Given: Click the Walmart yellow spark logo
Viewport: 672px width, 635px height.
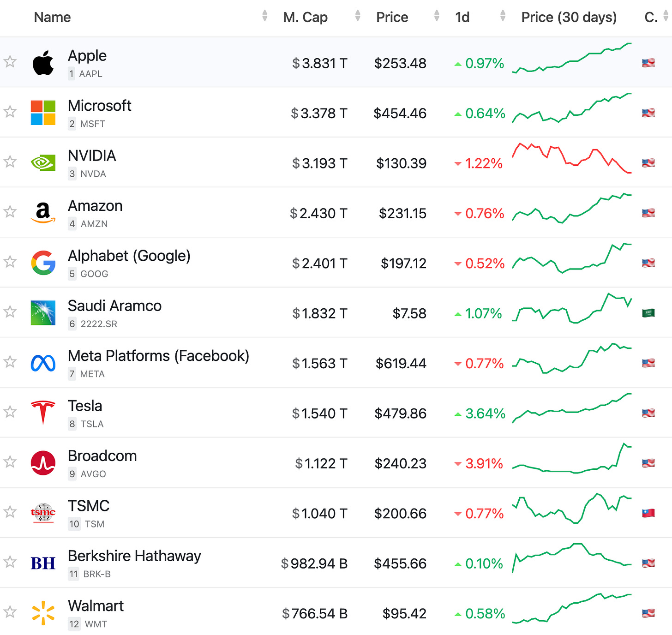Looking at the screenshot, I should (x=43, y=613).
